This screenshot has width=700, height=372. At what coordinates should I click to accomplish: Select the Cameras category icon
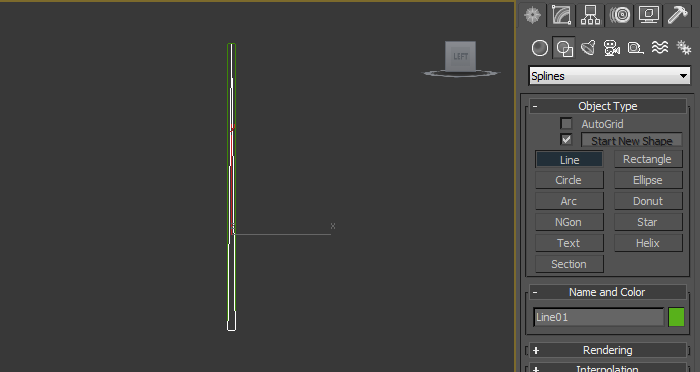coord(612,48)
